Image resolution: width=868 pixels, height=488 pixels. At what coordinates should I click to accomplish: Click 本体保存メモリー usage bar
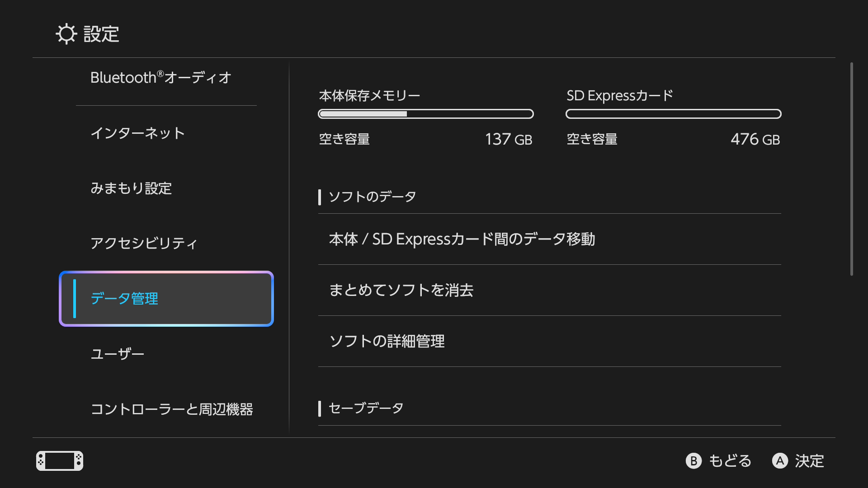click(426, 114)
